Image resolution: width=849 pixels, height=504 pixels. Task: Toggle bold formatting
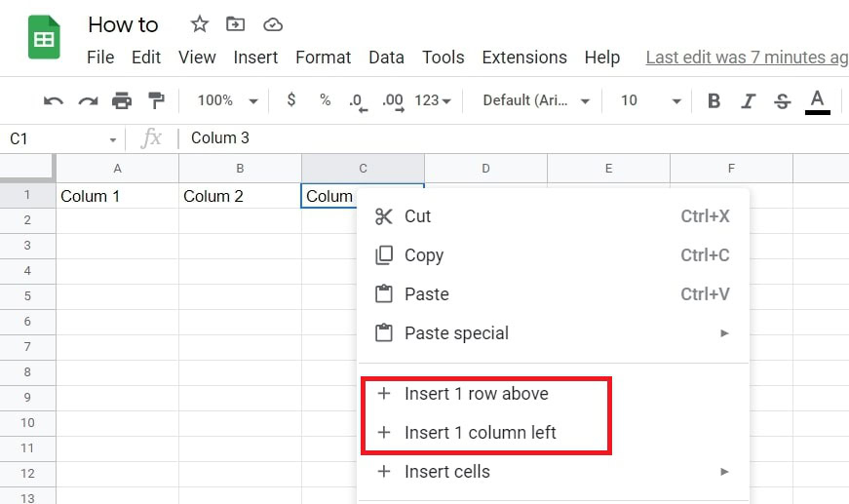[714, 100]
